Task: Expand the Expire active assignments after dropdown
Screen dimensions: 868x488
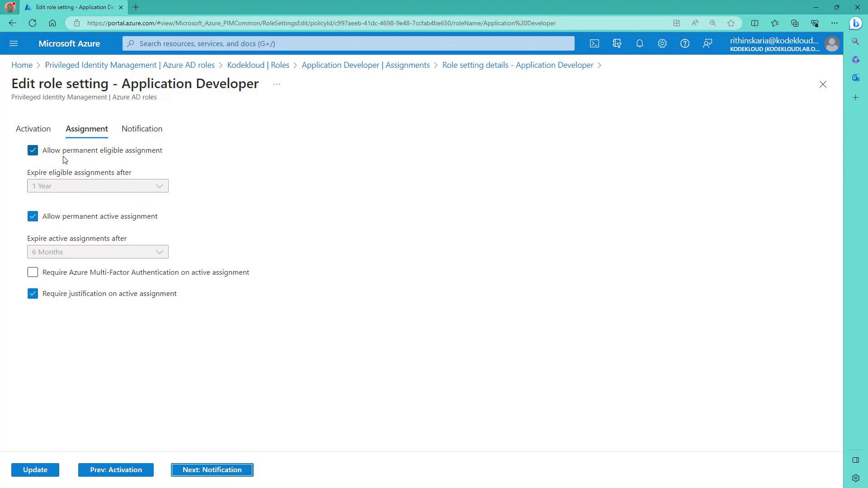Action: pyautogui.click(x=98, y=252)
